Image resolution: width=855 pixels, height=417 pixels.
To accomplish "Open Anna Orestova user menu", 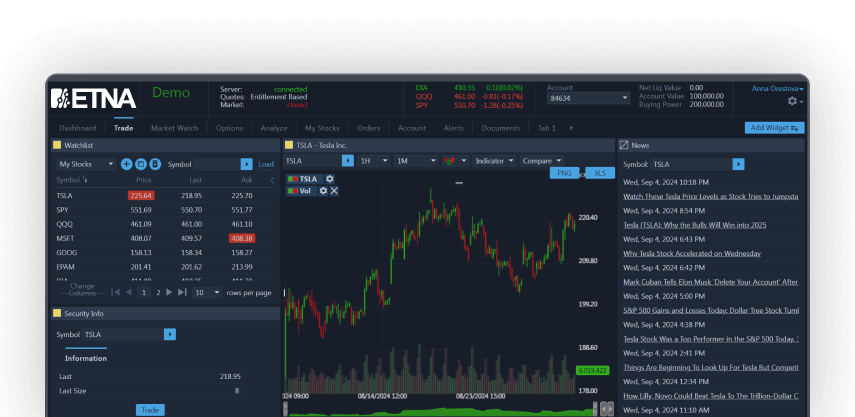I will pos(778,88).
